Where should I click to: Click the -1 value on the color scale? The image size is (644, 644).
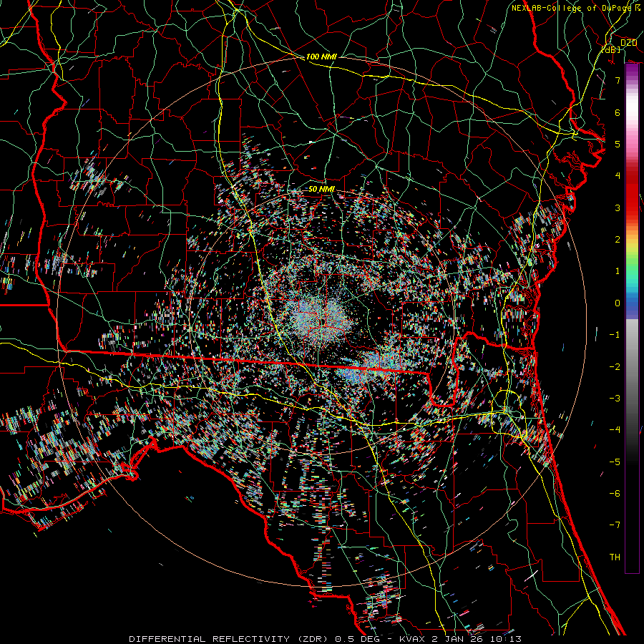pyautogui.click(x=615, y=335)
